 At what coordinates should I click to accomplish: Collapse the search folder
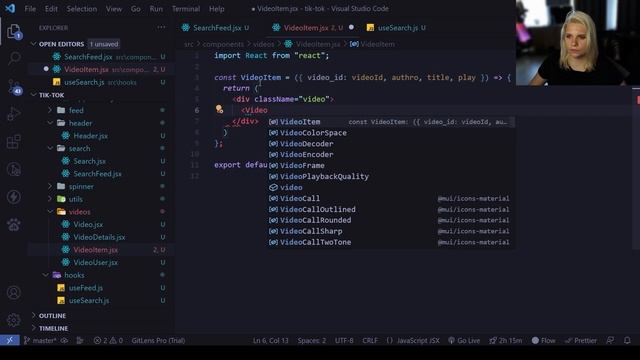79,148
